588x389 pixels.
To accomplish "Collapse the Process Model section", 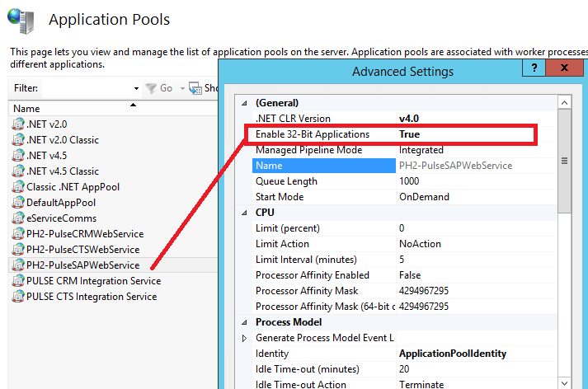I will (243, 322).
